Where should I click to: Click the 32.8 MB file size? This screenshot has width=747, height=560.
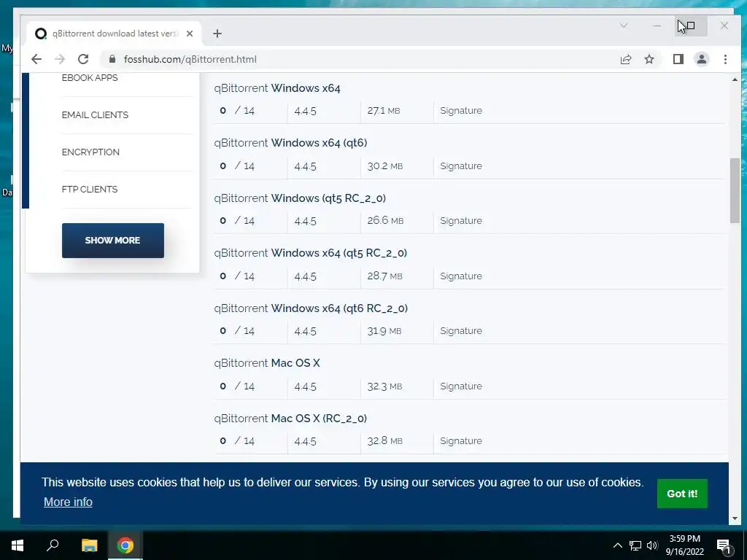(384, 440)
